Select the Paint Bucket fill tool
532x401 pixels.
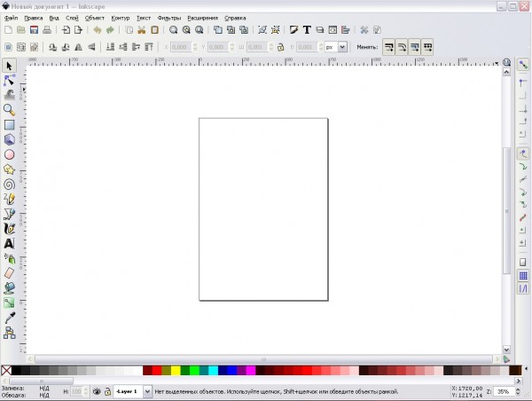click(x=9, y=288)
